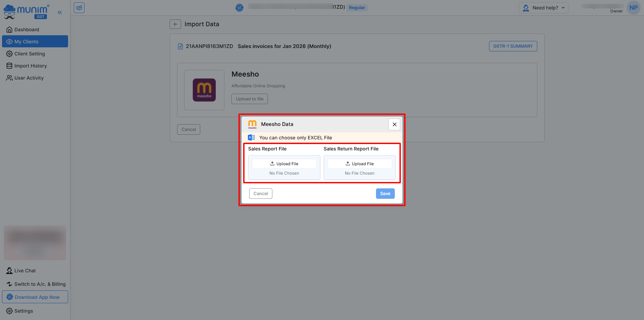Viewport: 644px width, 320px height.
Task: Go to Import History
Action: click(x=31, y=66)
